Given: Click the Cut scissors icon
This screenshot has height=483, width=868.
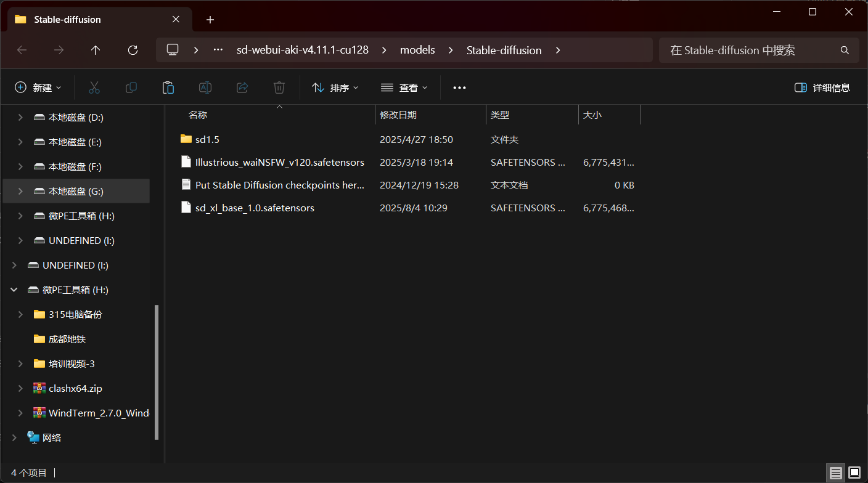Looking at the screenshot, I should coord(94,87).
